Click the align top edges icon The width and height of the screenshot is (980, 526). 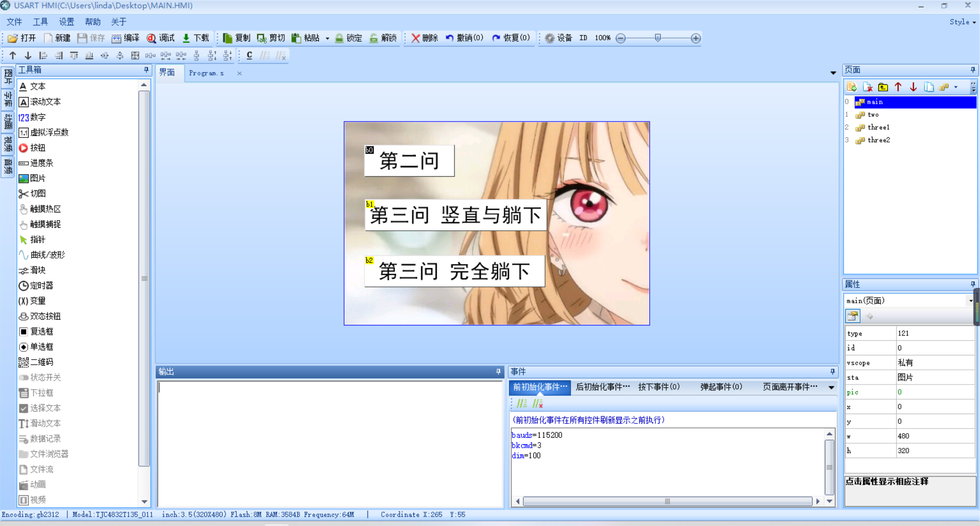[74, 56]
